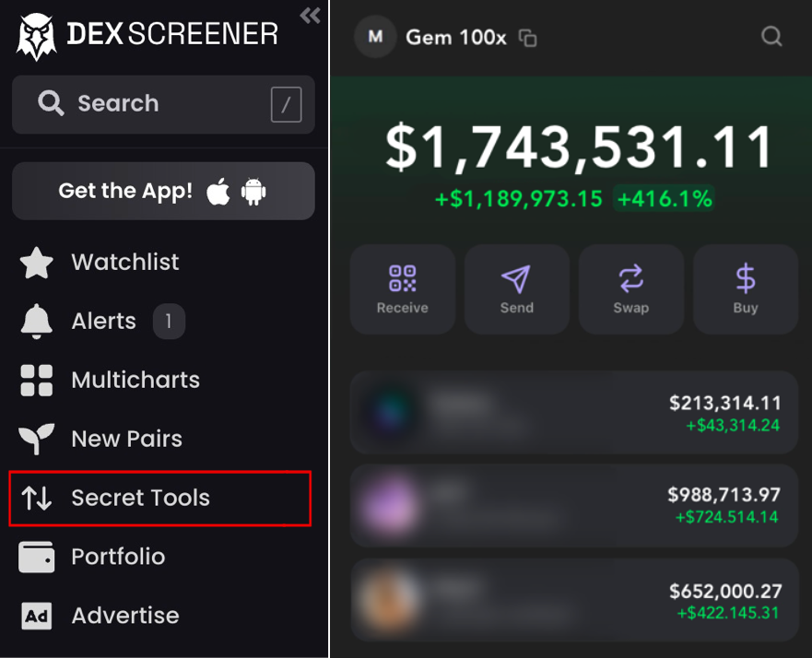This screenshot has width=812, height=658.
Task: Tap the Buy button
Action: tap(746, 289)
